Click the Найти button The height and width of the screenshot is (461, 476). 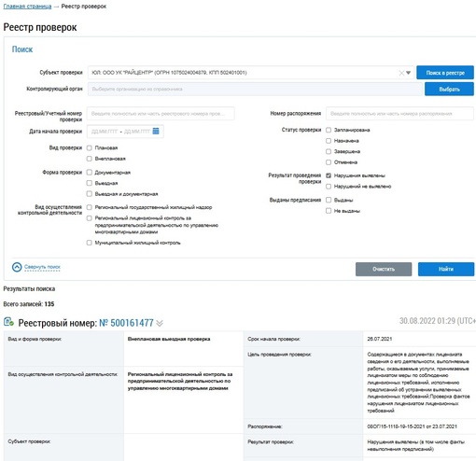tap(446, 269)
